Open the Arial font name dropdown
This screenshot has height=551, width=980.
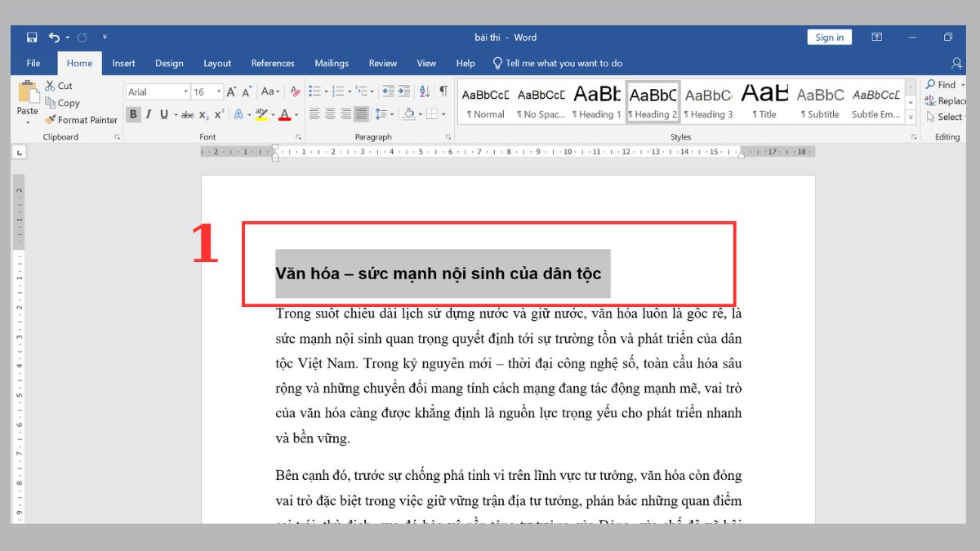[186, 92]
